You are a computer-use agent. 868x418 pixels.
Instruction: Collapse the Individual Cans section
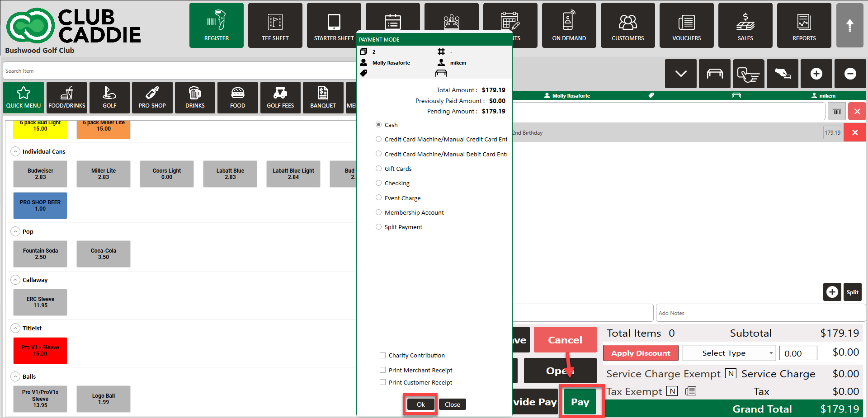click(x=15, y=152)
